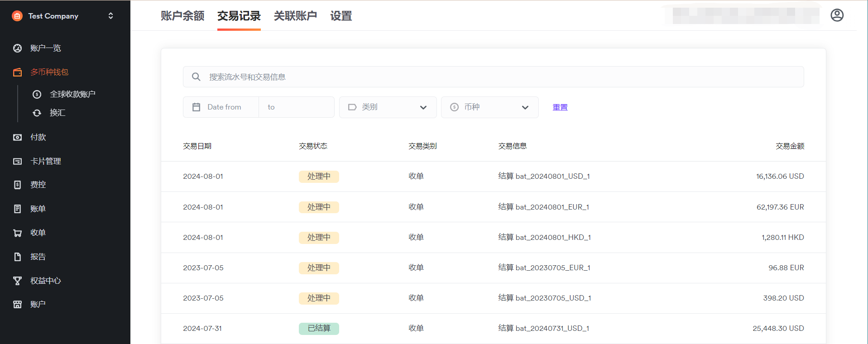Click the 报告 document icon
The height and width of the screenshot is (344, 868).
tap(18, 257)
